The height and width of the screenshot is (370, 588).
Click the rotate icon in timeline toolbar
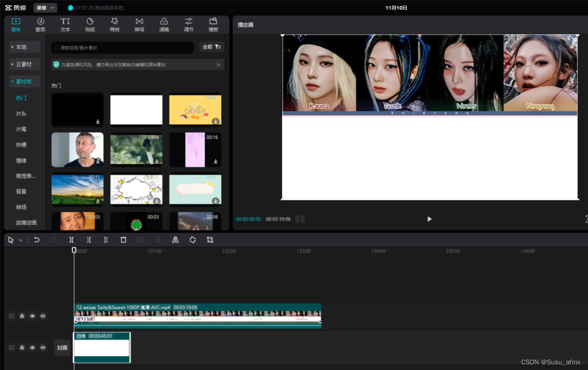coord(193,240)
